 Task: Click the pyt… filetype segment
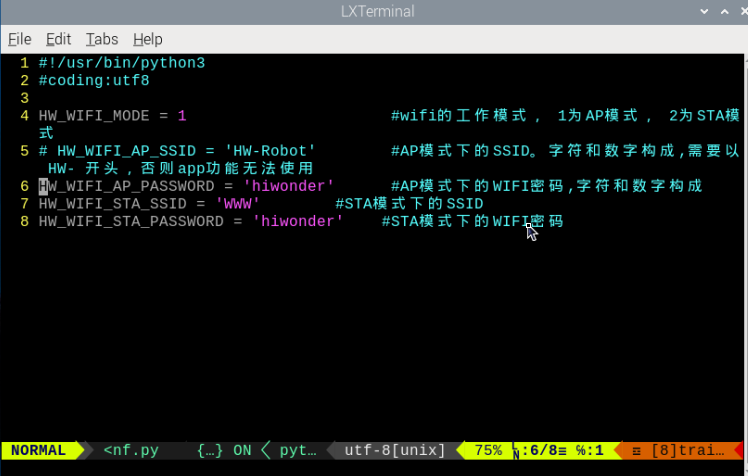(298, 450)
